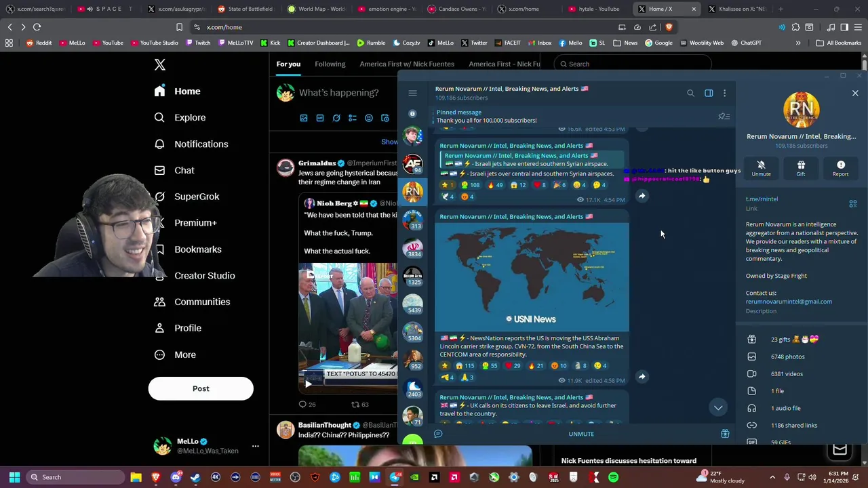Viewport: 868px width, 488px height.
Task: Open ChatGPT bookmark in bookmarks bar
Action: point(746,43)
